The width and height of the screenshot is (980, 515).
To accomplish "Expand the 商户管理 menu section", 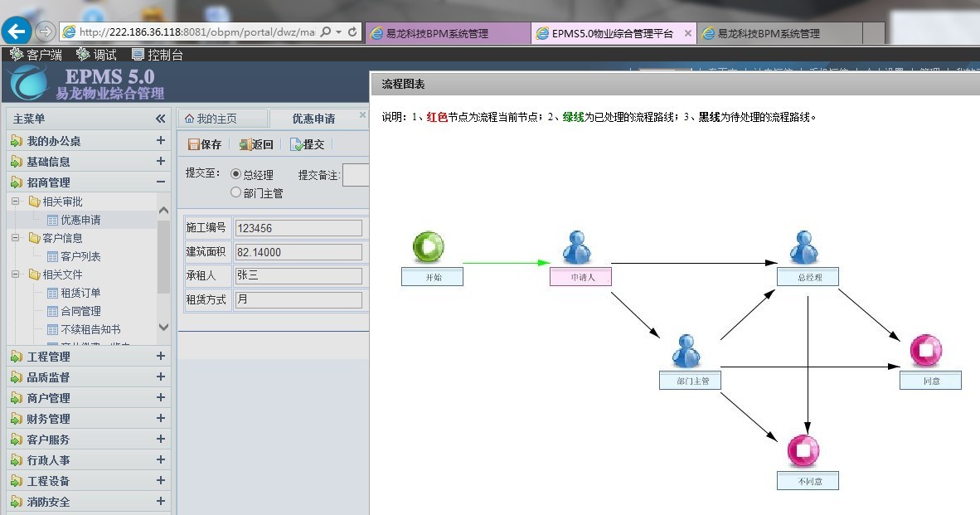I will (161, 397).
